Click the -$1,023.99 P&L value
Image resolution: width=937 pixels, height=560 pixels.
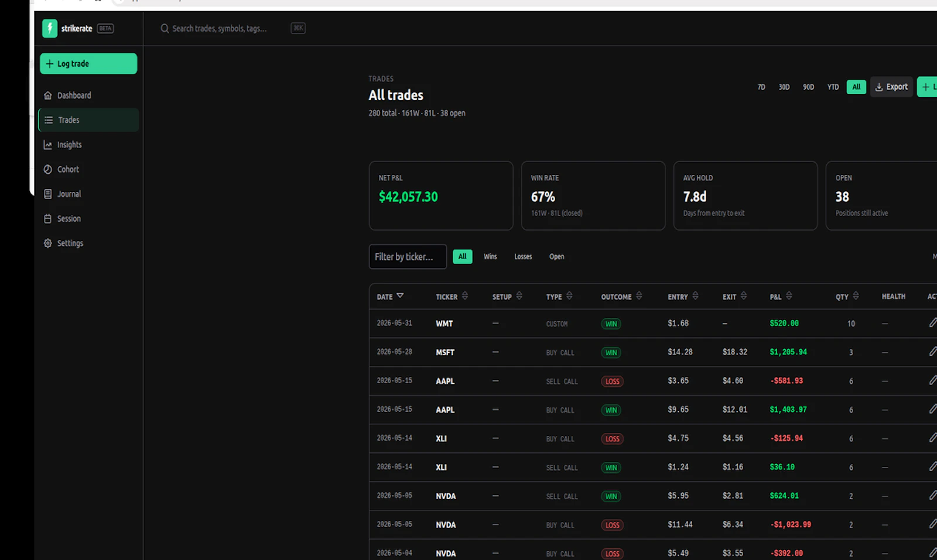[791, 524]
